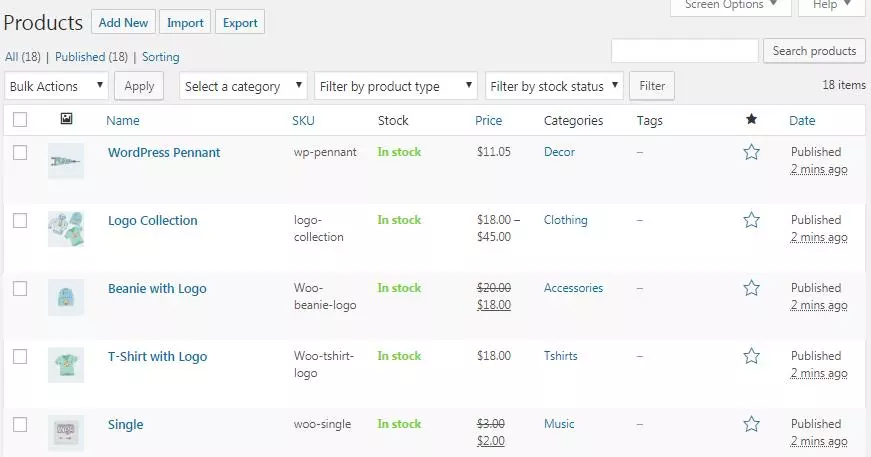871x457 pixels.
Task: Expand the Select a category dropdown
Action: 243,86
